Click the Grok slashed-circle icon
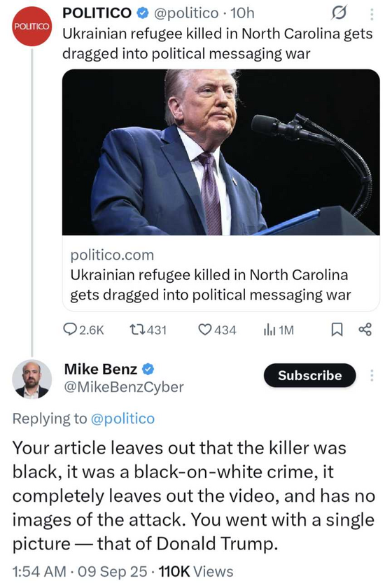The width and height of the screenshot is (392, 588). (x=338, y=13)
